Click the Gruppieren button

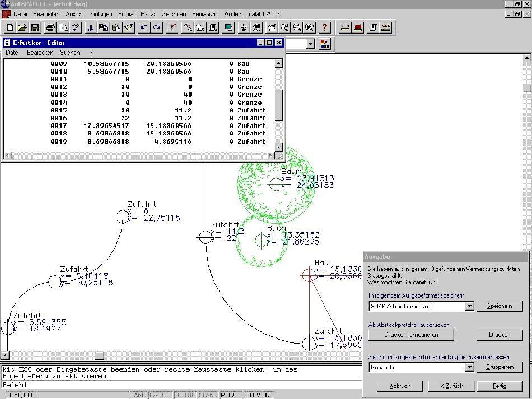[500, 367]
